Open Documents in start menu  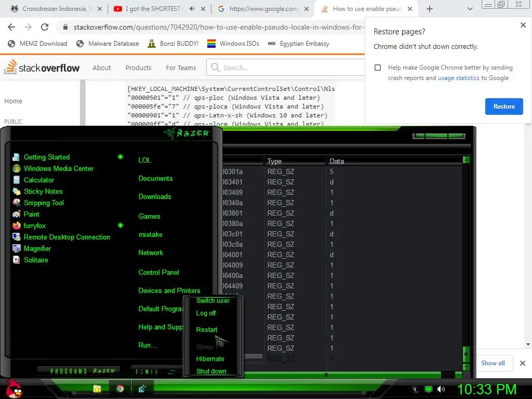coord(155,179)
